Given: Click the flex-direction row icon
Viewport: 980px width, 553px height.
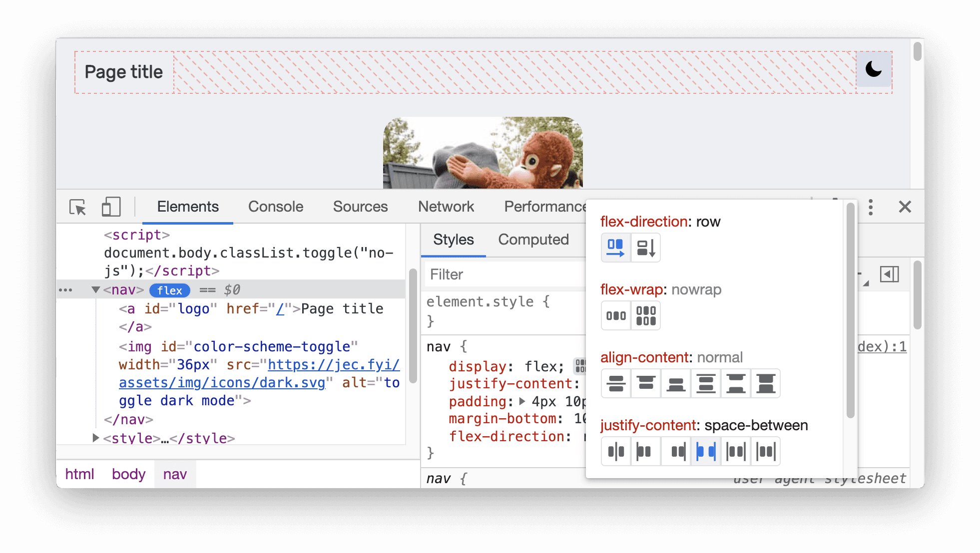Looking at the screenshot, I should coord(614,247).
